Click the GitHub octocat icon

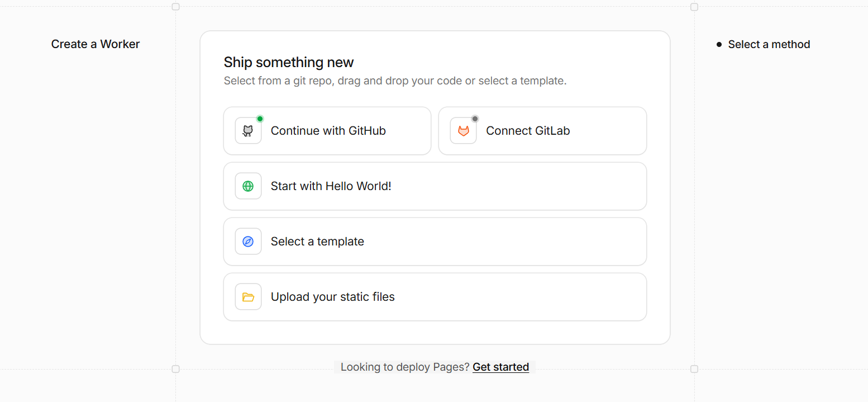click(248, 131)
